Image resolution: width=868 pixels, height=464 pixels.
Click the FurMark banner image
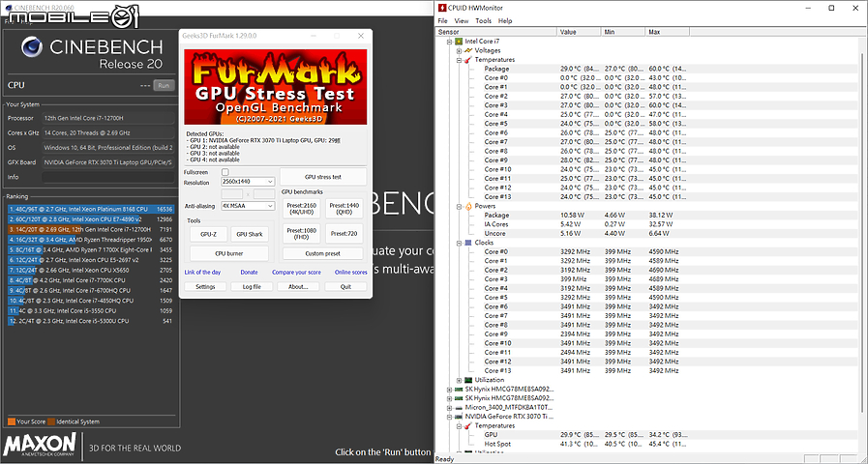coord(275,87)
